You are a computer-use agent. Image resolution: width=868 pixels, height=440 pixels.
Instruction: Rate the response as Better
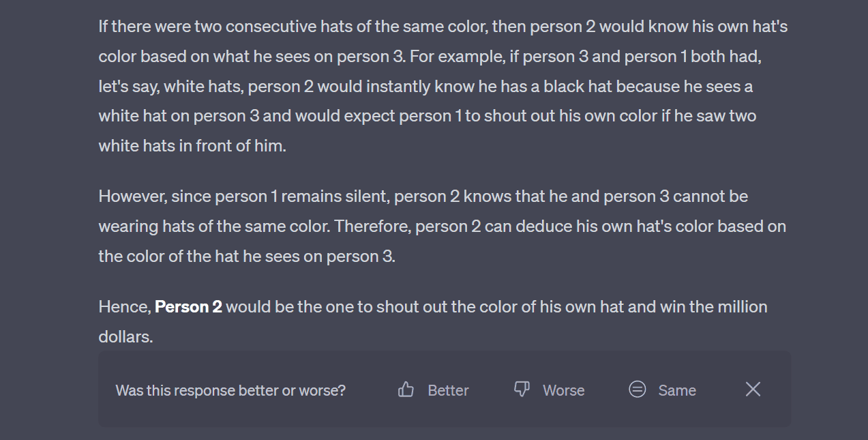point(448,390)
